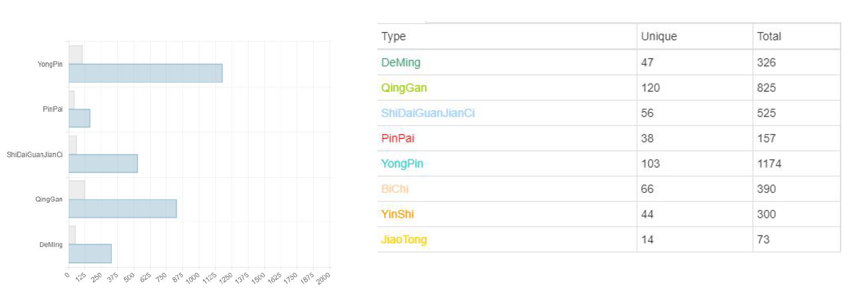Click the gray bar for YongPin

tap(75, 55)
